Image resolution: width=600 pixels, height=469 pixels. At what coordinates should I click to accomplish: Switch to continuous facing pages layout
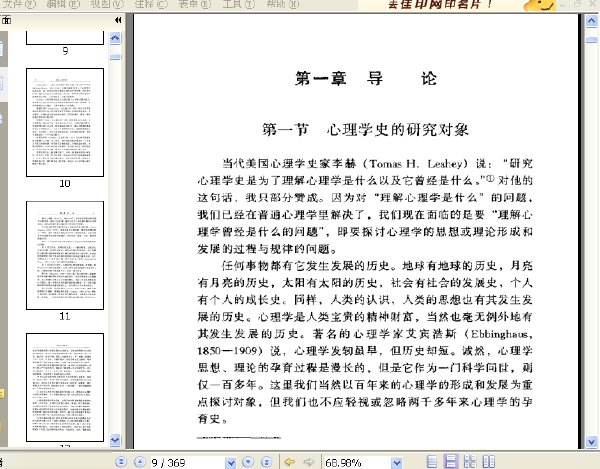coord(470,461)
